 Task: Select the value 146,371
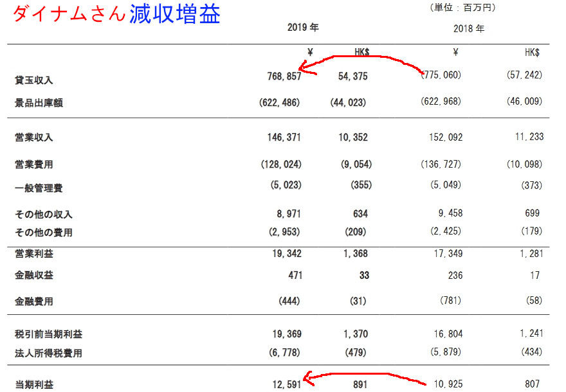[x=284, y=138]
